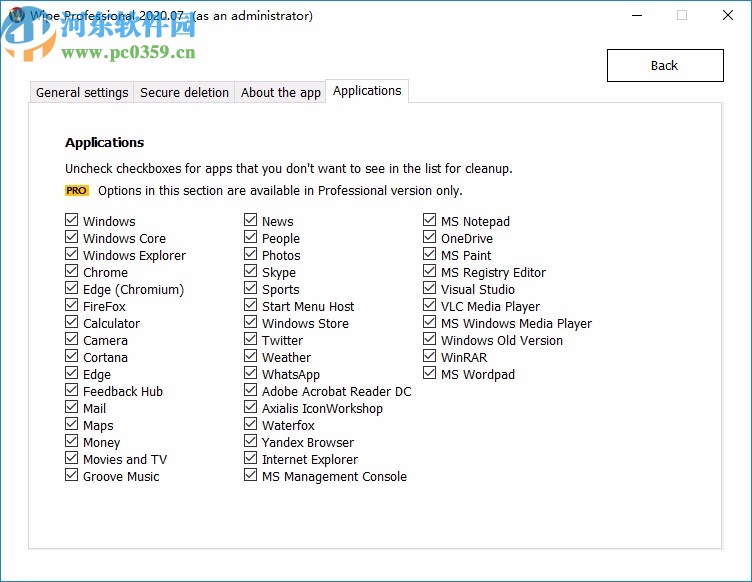
Task: Toggle the People checkbox
Action: click(x=250, y=237)
